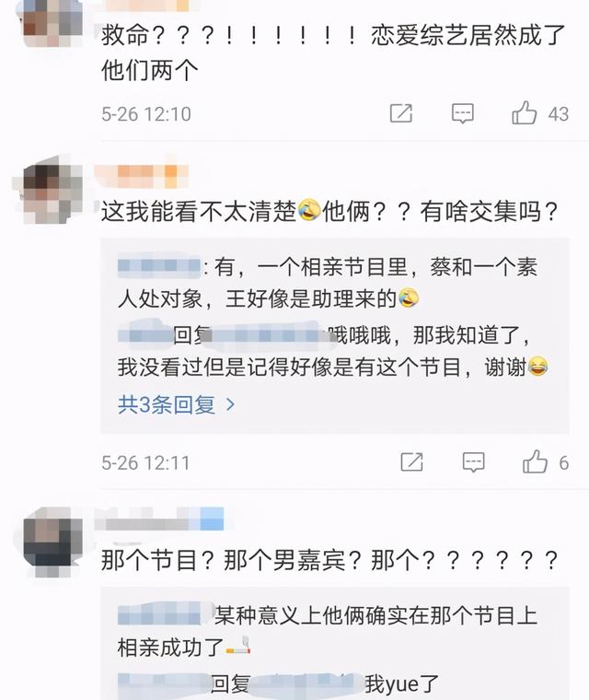Screen dimensions: 589x700
Task: Open blurred replier name before 有，一个相亲节目里
Action: [159, 266]
